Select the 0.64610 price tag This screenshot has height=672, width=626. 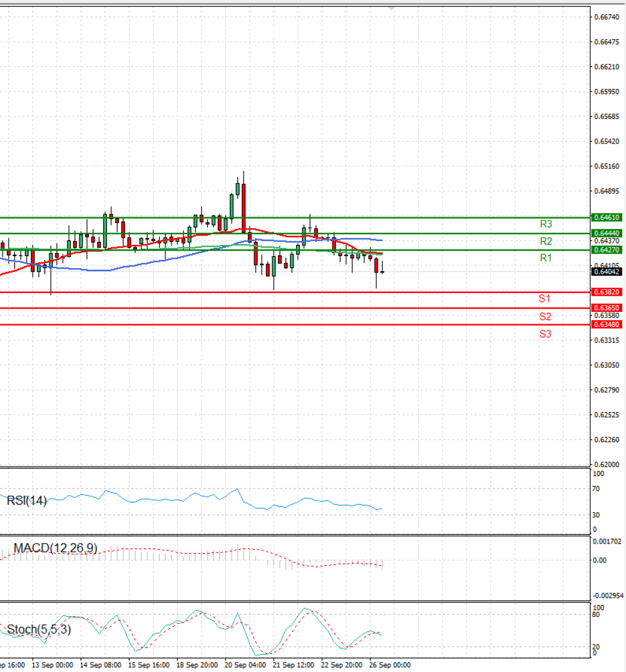(607, 218)
